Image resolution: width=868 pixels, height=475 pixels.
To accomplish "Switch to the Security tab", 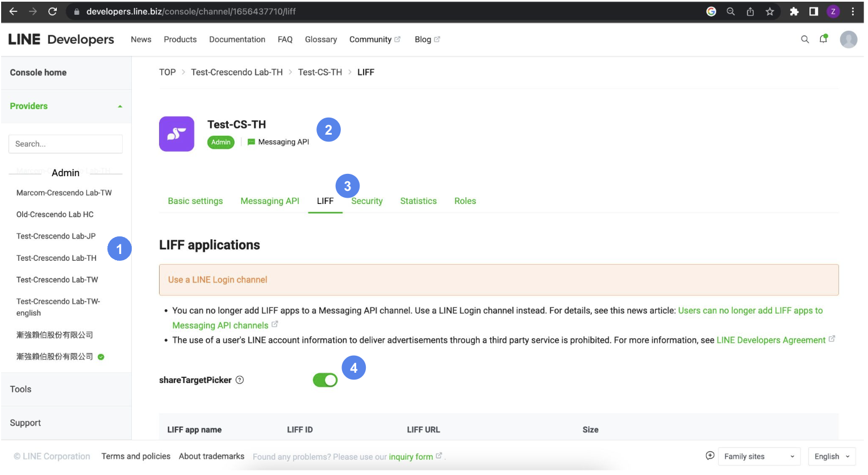I will tap(367, 201).
